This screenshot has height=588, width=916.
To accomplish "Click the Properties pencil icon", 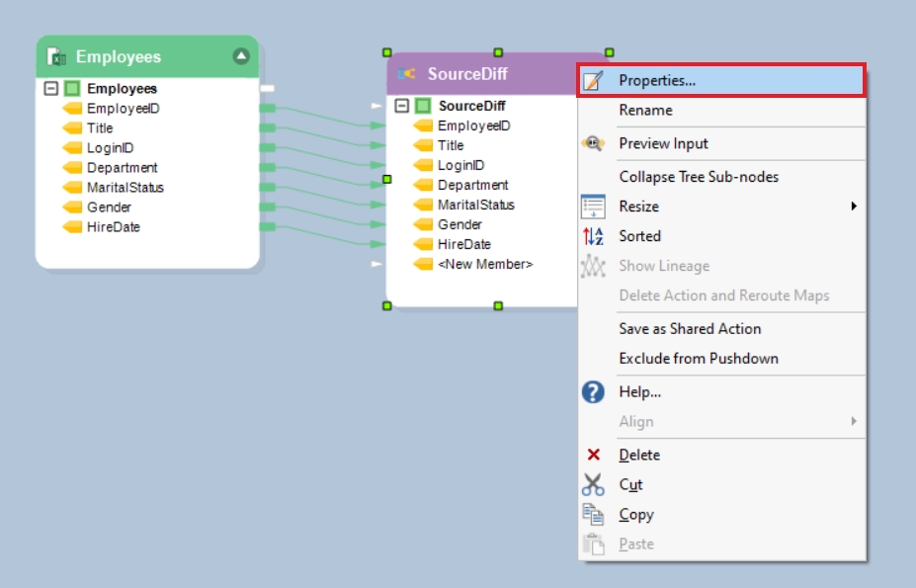I will click(x=593, y=81).
